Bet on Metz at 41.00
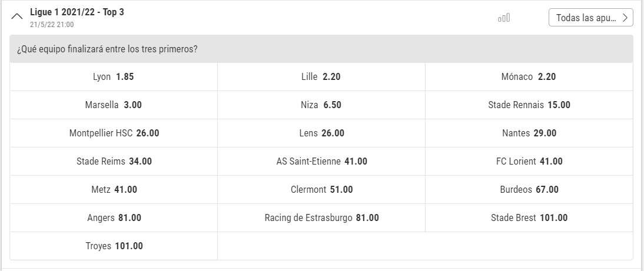The height and width of the screenshot is (271, 644). point(114,190)
